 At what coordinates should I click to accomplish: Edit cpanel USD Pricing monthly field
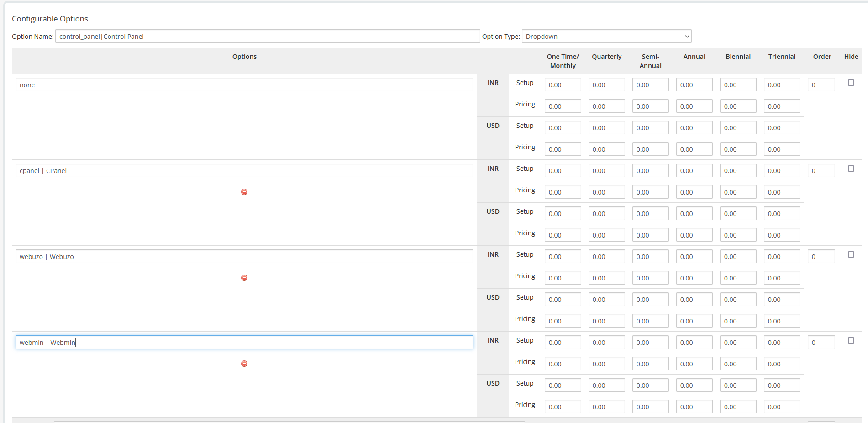[x=563, y=235]
